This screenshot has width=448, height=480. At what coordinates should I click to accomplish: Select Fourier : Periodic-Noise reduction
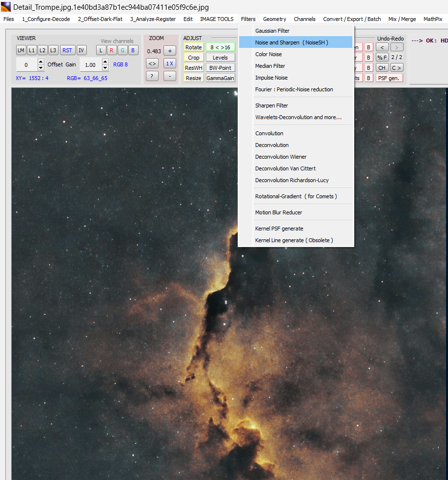click(x=296, y=89)
